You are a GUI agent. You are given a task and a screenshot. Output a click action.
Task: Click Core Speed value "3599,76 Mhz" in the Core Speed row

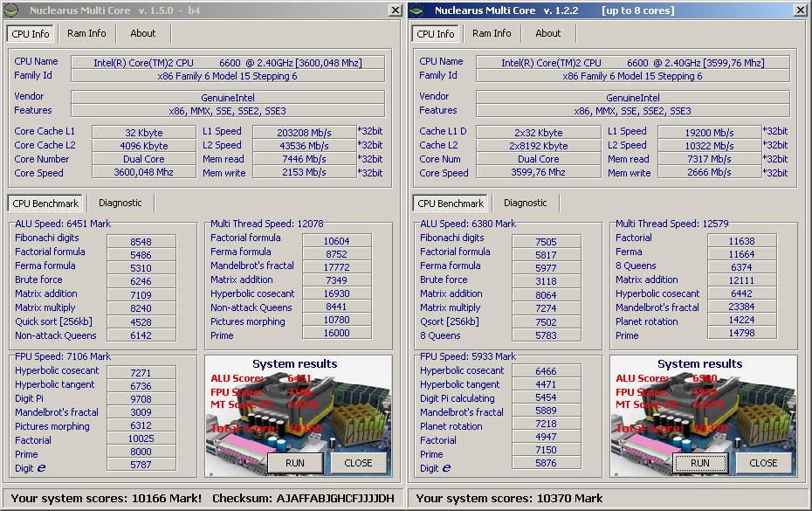pos(539,172)
